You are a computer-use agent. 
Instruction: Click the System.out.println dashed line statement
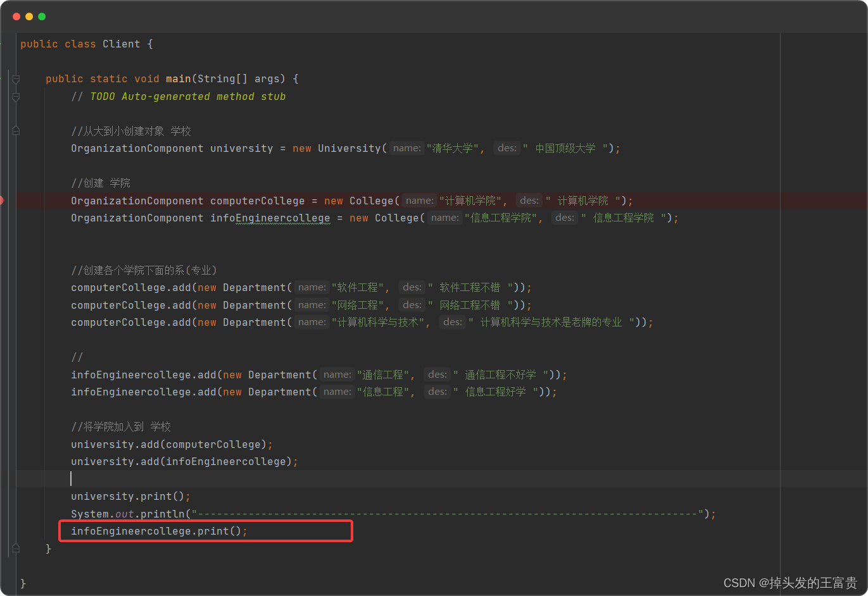pos(394,514)
